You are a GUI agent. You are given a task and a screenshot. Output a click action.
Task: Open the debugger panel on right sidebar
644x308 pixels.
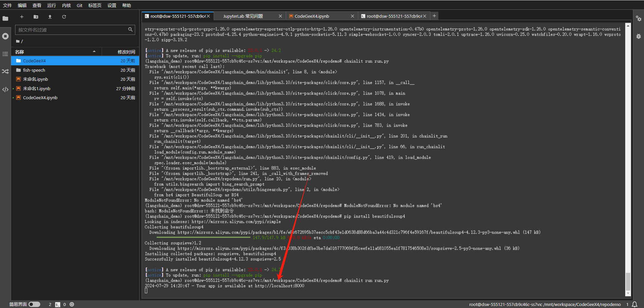639,36
